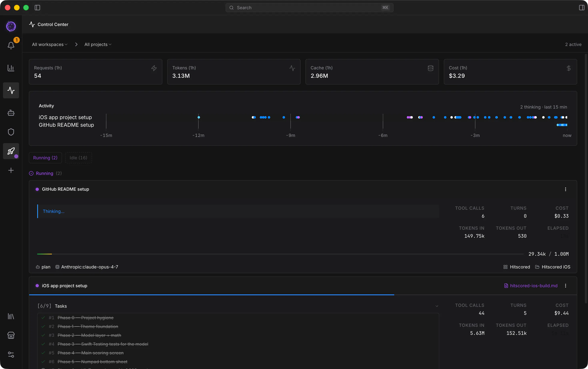Select the Running (2) filter tab

coord(45,158)
